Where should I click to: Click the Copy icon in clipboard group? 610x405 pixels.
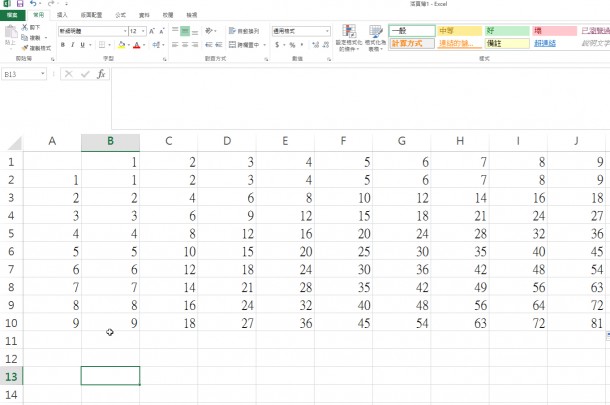(25, 38)
